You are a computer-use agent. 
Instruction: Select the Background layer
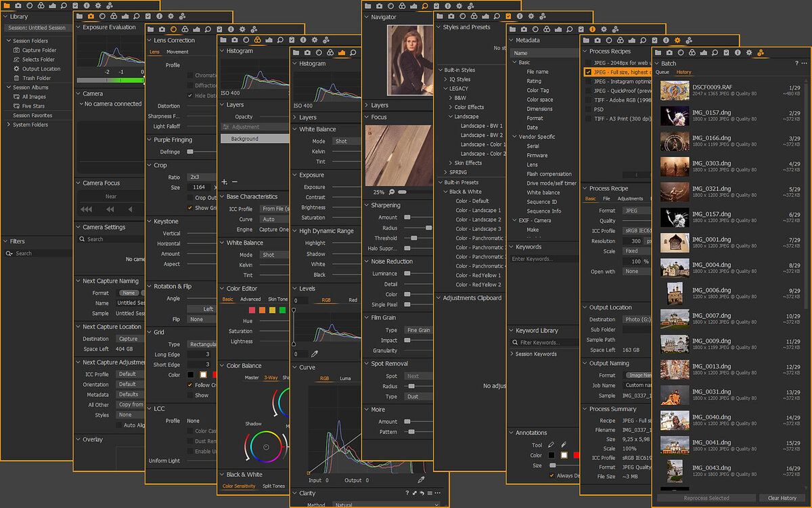[x=255, y=138]
